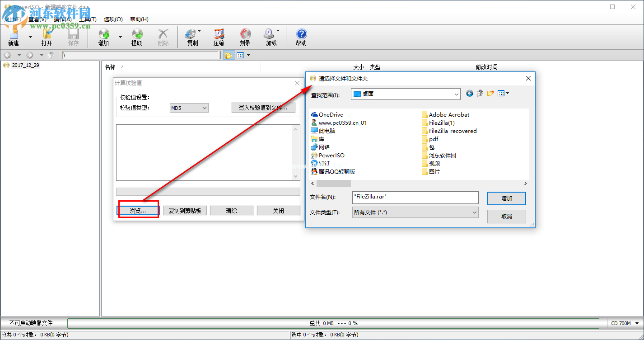Click the create new folder icon
Image resolution: width=644 pixels, height=340 pixels.
tap(490, 94)
